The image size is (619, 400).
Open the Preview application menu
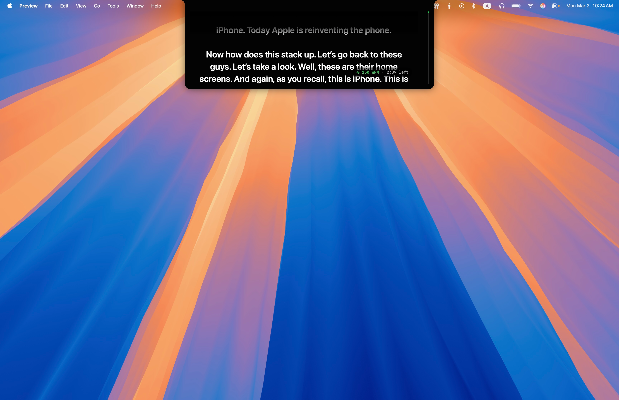point(26,5)
